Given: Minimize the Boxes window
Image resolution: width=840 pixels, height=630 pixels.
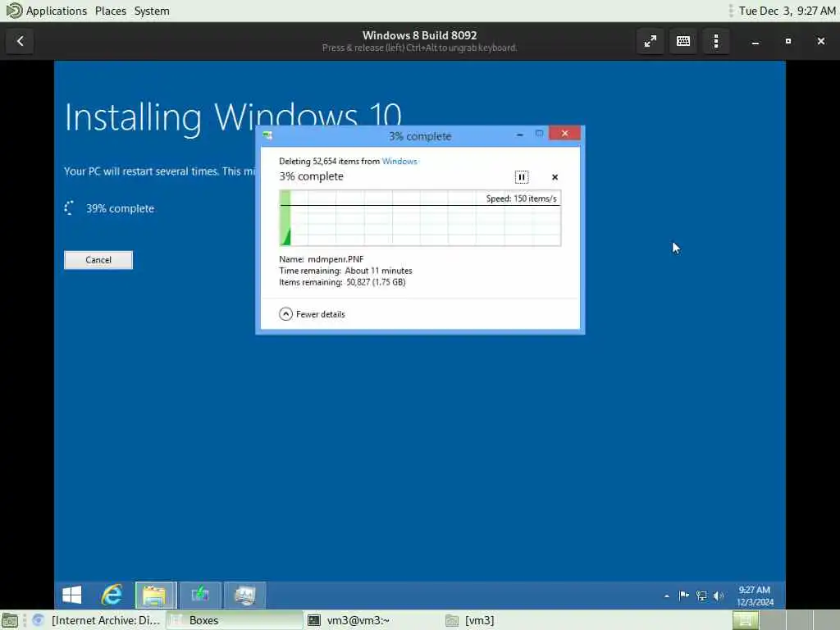Looking at the screenshot, I should pyautogui.click(x=756, y=41).
